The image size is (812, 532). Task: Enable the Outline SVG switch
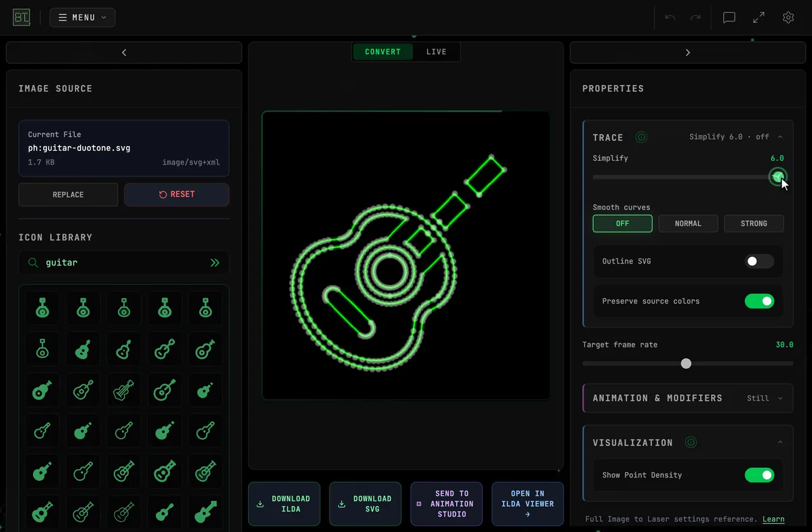click(x=759, y=261)
